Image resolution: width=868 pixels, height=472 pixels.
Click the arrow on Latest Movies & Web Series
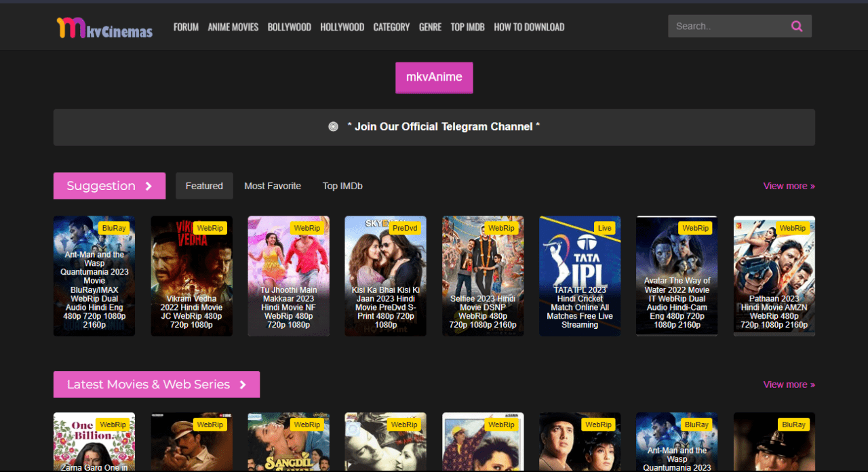tap(243, 384)
